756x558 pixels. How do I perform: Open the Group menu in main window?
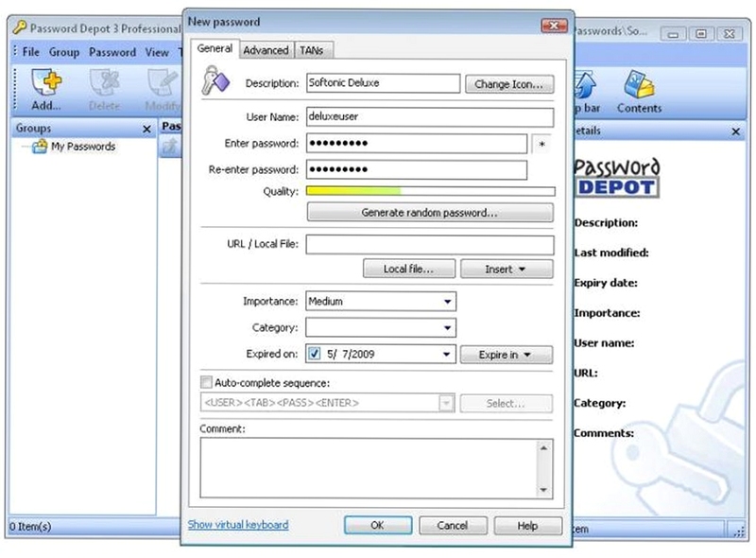coord(64,52)
